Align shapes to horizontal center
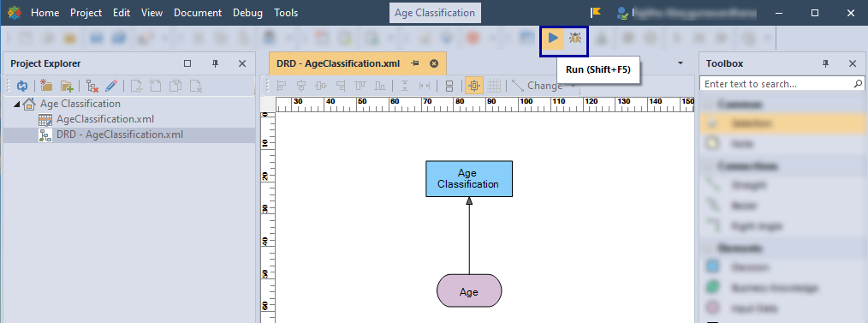The image size is (868, 323). click(301, 86)
